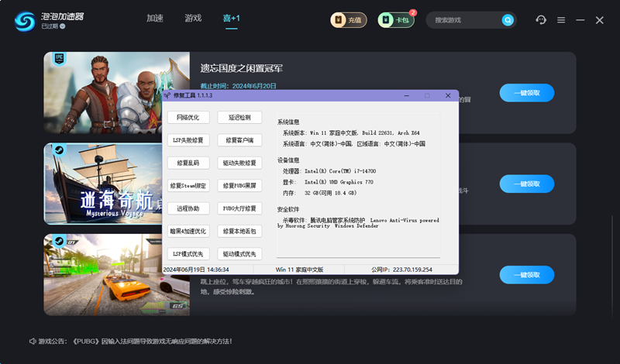Switch to the 游戏 tab
Screen dimensions: 620x364
(x=193, y=18)
